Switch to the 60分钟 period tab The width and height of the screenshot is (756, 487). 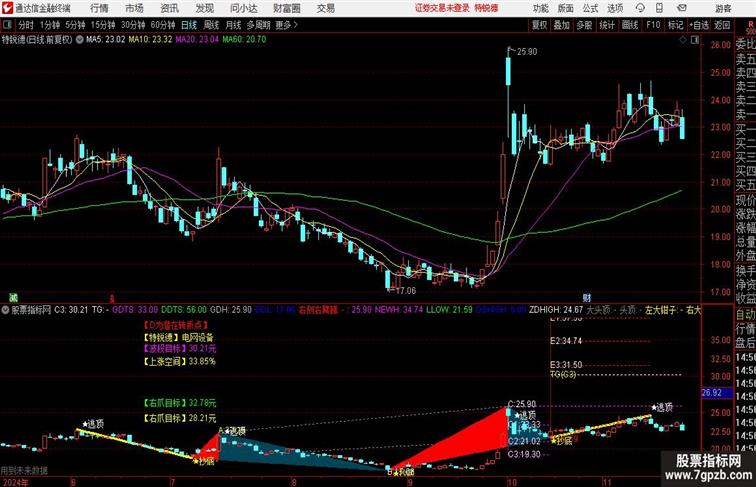[x=163, y=25]
